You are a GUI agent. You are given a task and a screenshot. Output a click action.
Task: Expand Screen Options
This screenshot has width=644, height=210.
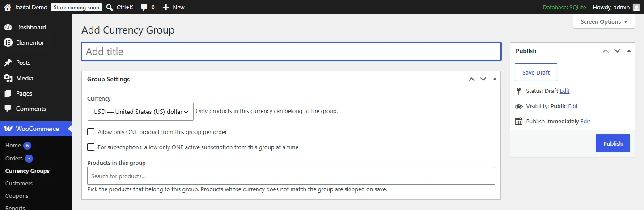point(604,21)
